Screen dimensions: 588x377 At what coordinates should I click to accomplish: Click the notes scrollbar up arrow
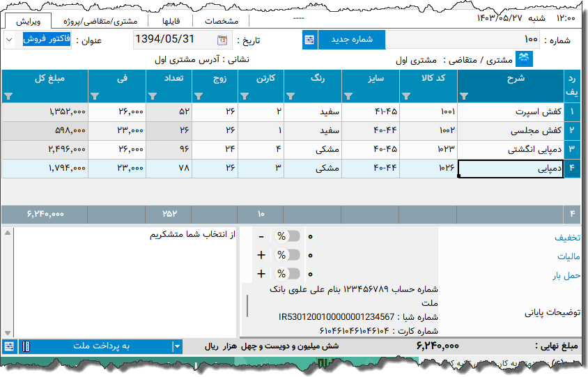tap(8, 233)
